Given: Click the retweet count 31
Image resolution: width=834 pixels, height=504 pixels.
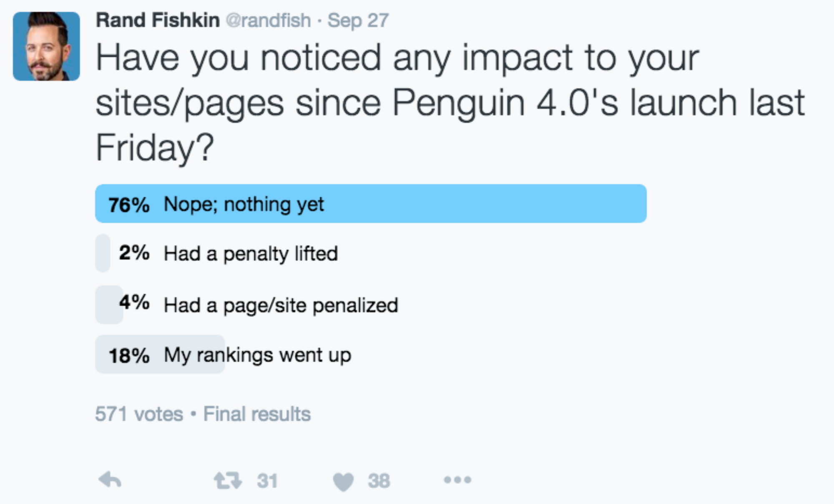Looking at the screenshot, I should pyautogui.click(x=267, y=481).
